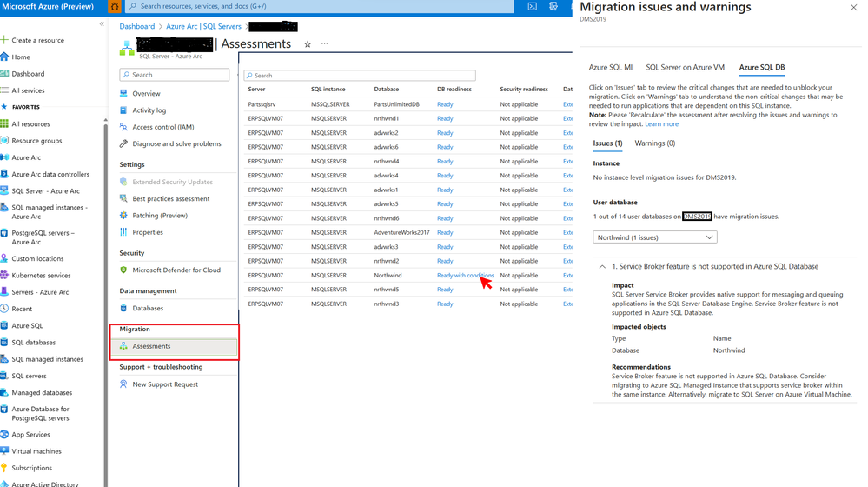The image size is (868, 487).
Task: Select the Warnings (0) tab
Action: [x=654, y=143]
